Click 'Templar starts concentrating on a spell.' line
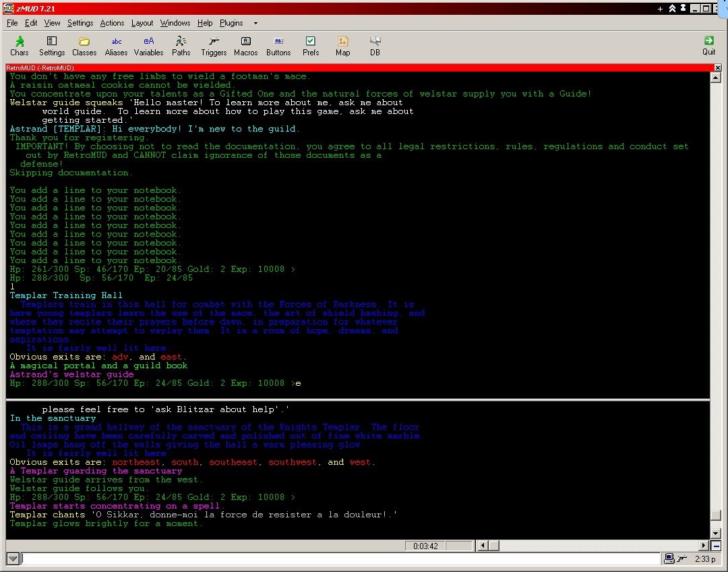This screenshot has width=728, height=572. pyautogui.click(x=117, y=506)
